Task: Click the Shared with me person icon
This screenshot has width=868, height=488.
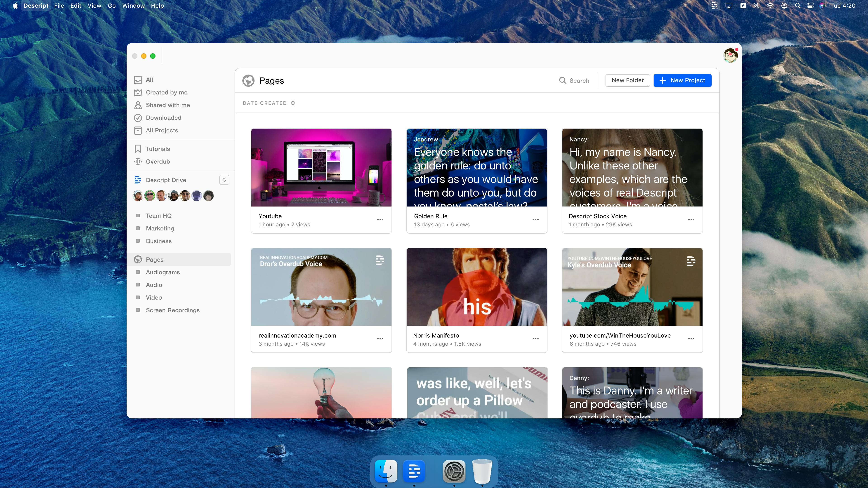Action: coord(138,105)
